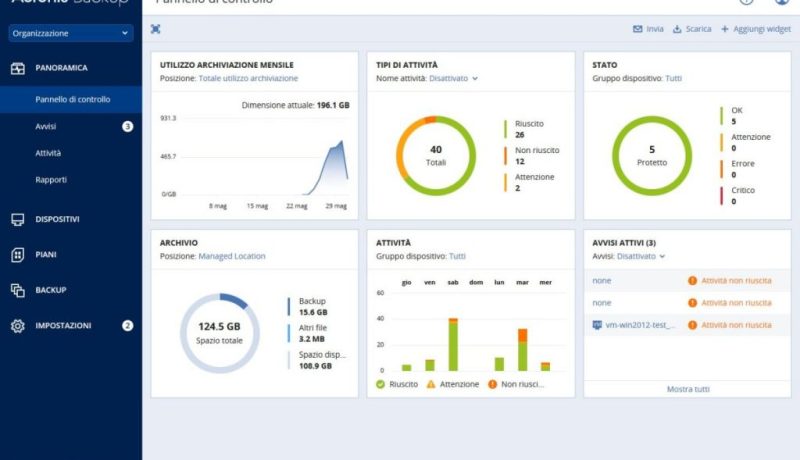Image resolution: width=800 pixels, height=460 pixels.
Task: Click Mostra tutti link
Action: click(688, 389)
